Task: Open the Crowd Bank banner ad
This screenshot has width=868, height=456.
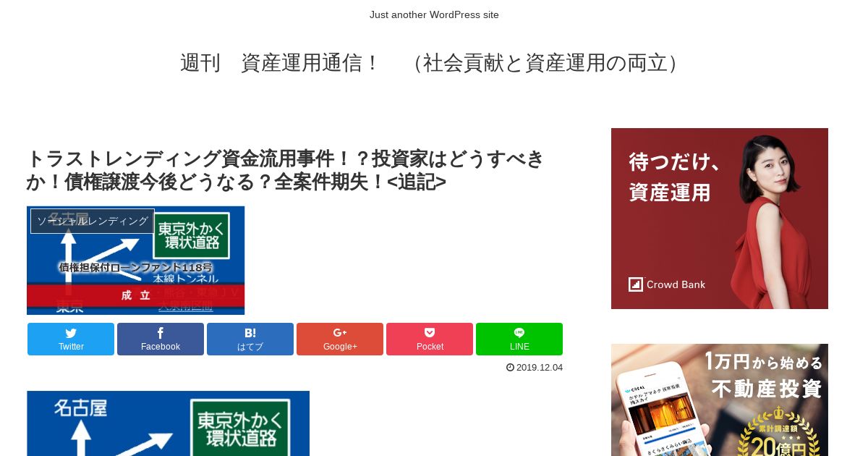Action: pos(720,219)
